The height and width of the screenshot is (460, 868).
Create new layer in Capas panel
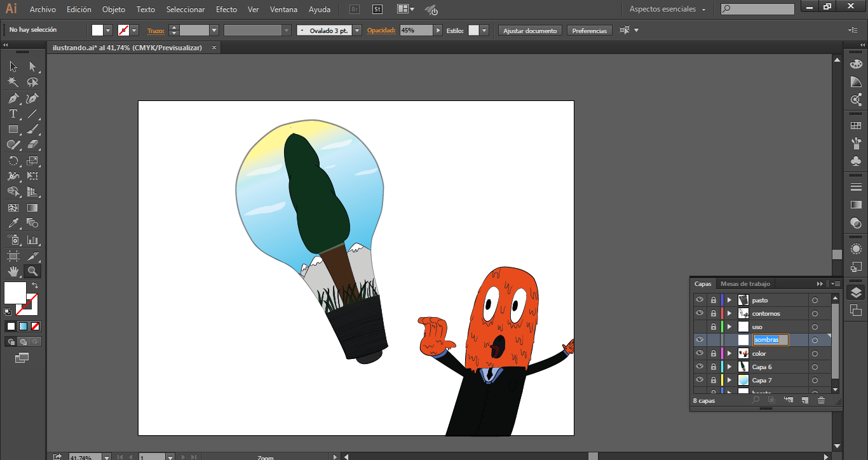click(x=804, y=400)
